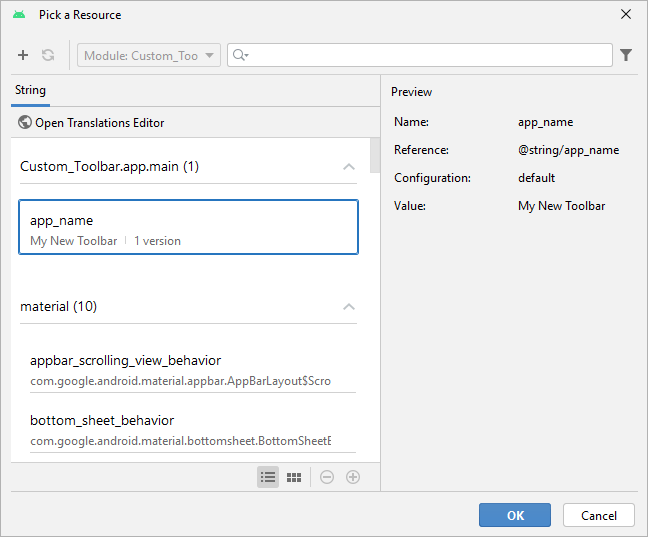
Task: Switch to grid view mode
Action: point(294,477)
